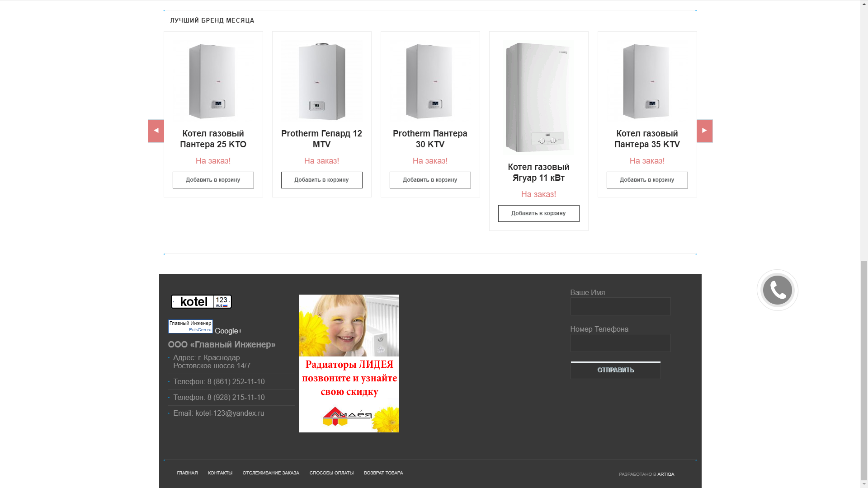Open the Главный Инженер PulsCen.ru badge
The width and height of the screenshot is (868, 488).
pyautogui.click(x=190, y=326)
